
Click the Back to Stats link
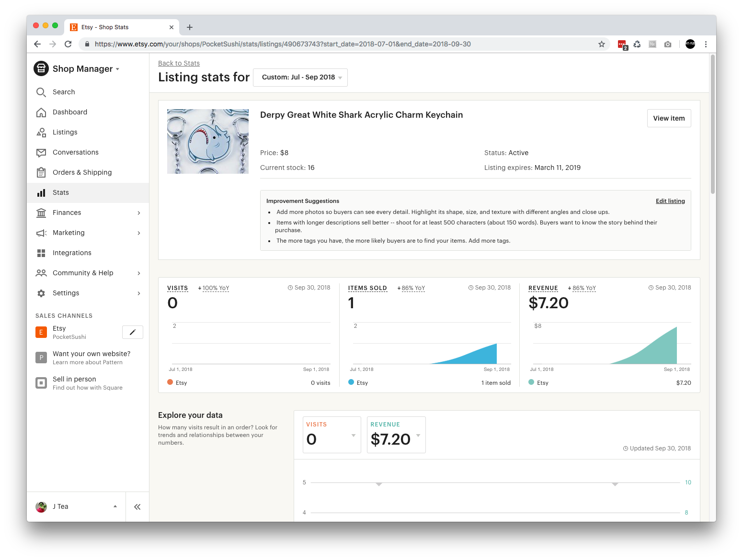click(179, 63)
